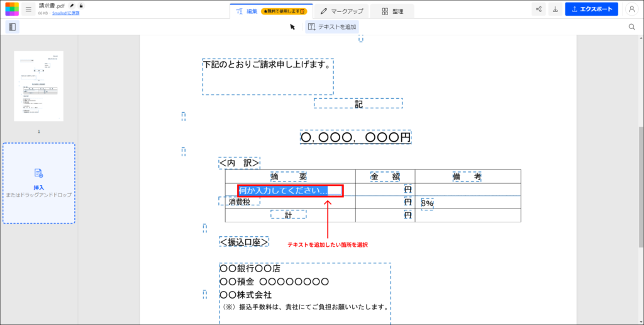Switch to the 編集 tab
This screenshot has width=644, height=325.
(272, 11)
